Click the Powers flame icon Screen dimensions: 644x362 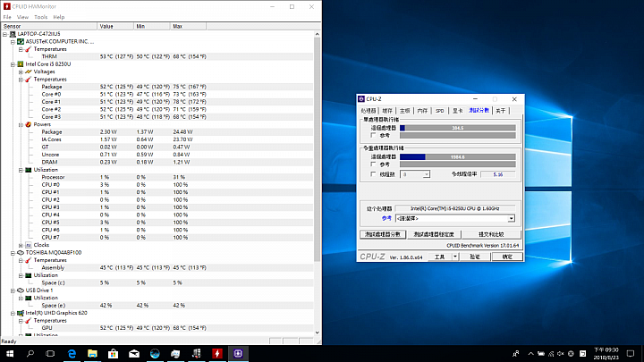coord(29,124)
